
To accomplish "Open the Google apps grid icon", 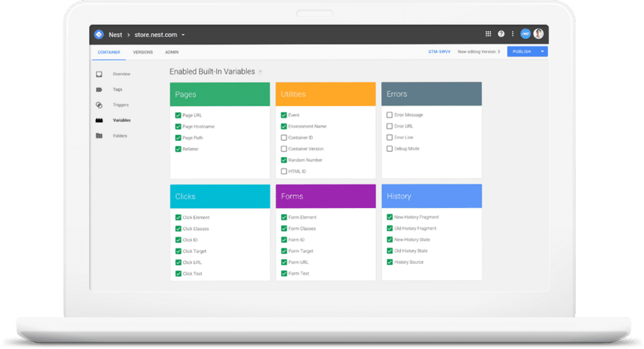I will pyautogui.click(x=488, y=34).
